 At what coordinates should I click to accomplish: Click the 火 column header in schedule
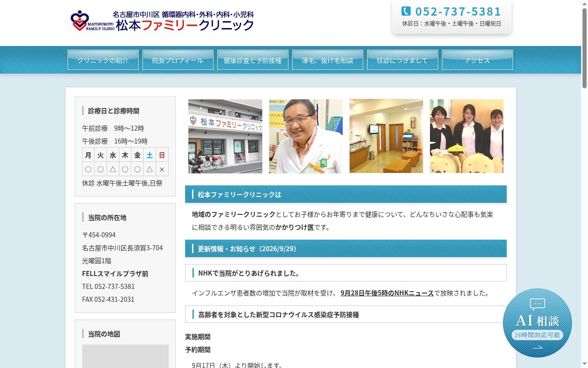(101, 155)
